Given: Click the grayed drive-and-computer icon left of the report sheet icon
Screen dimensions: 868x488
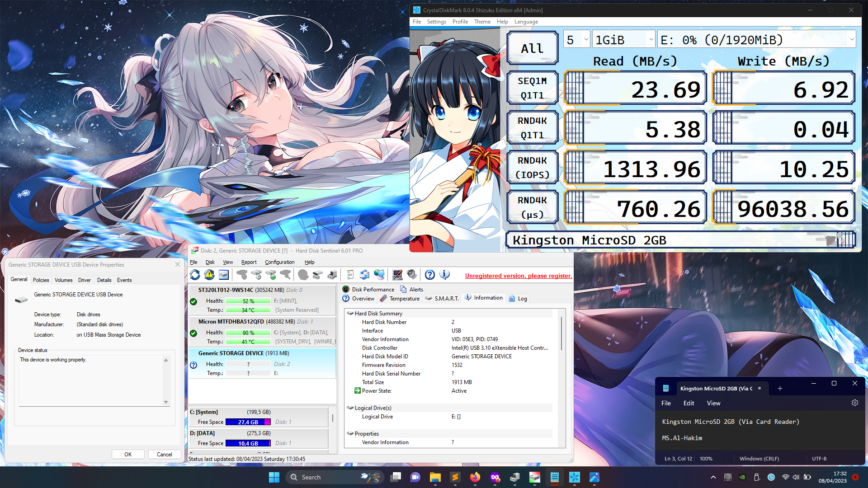Looking at the screenshot, I should click(x=332, y=275).
